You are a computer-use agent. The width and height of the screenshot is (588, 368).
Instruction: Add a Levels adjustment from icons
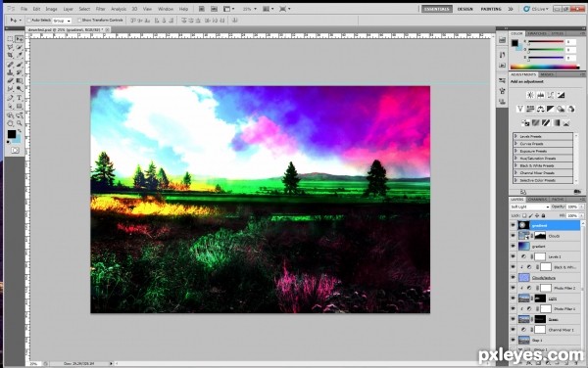point(540,95)
